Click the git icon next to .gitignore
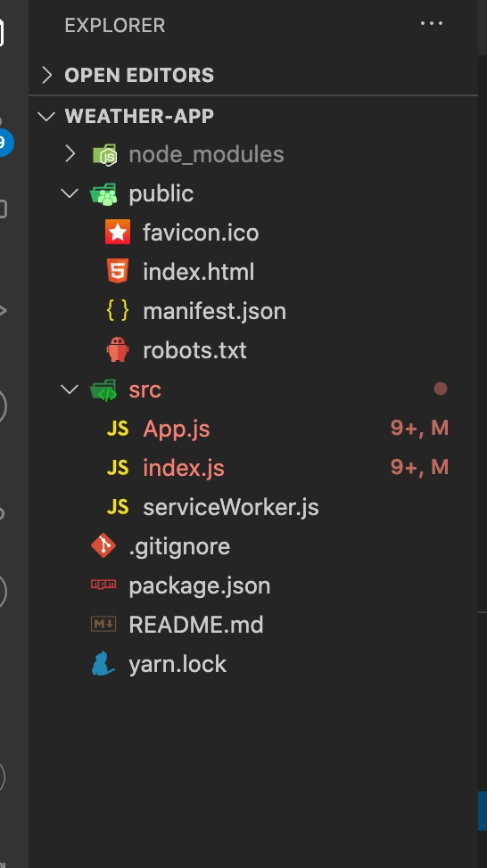The image size is (487, 868). pyautogui.click(x=103, y=545)
